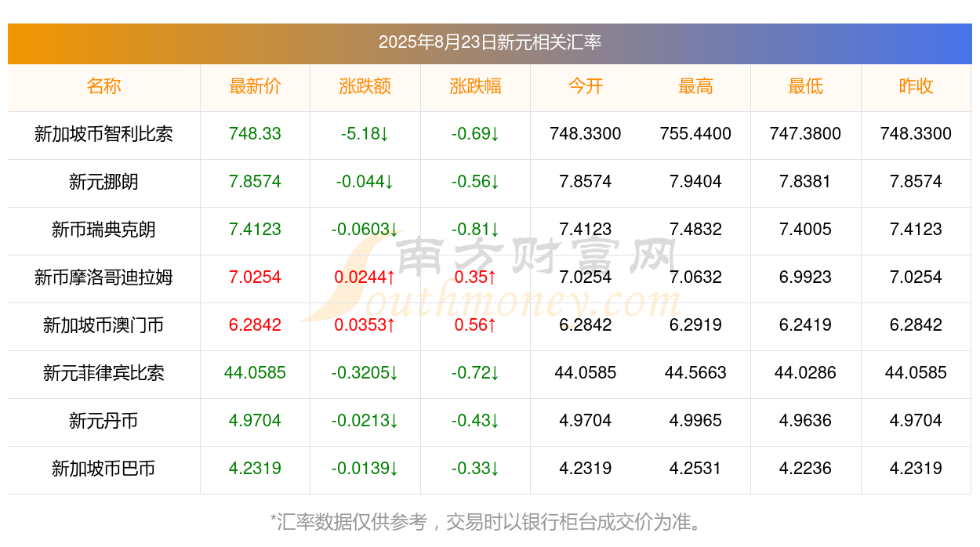Click the green latest price 7.4123

pyautogui.click(x=255, y=230)
